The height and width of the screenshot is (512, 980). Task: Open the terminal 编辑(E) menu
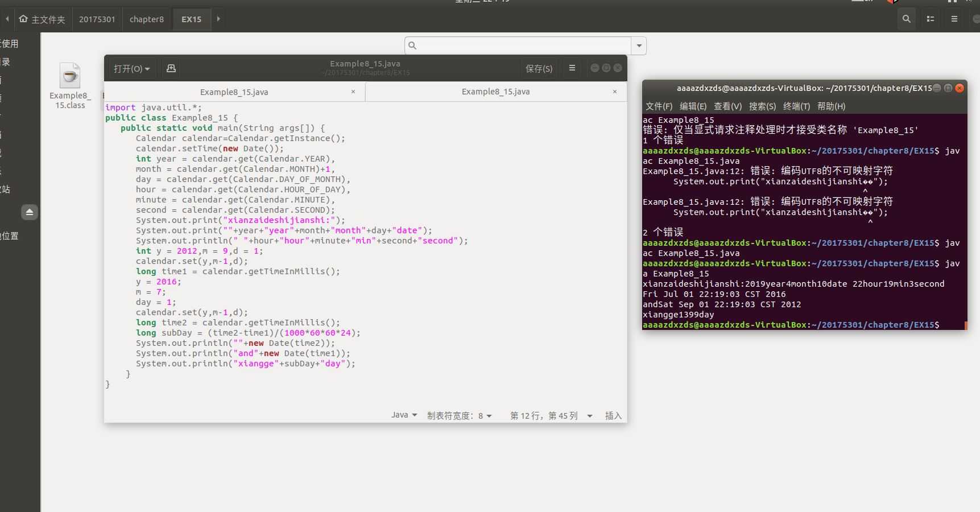point(693,106)
